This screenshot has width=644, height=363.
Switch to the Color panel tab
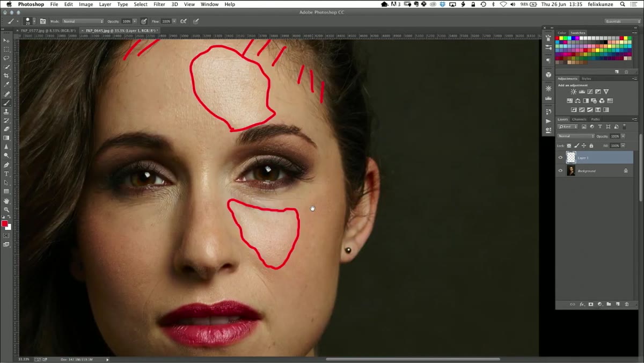562,33
